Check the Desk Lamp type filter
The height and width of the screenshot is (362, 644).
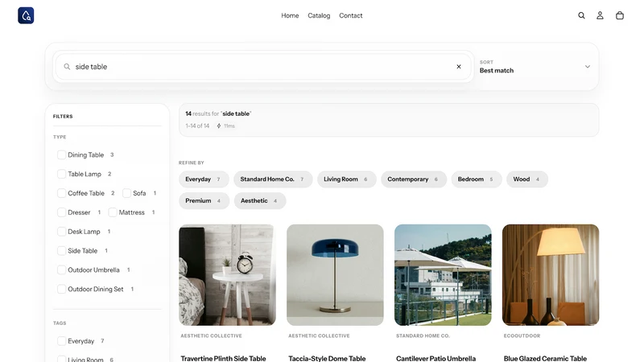(x=62, y=232)
